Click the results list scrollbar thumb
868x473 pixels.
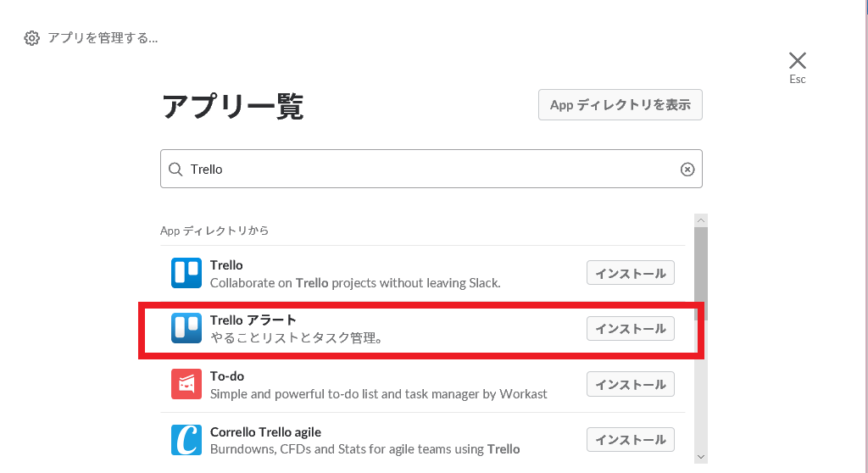700,271
